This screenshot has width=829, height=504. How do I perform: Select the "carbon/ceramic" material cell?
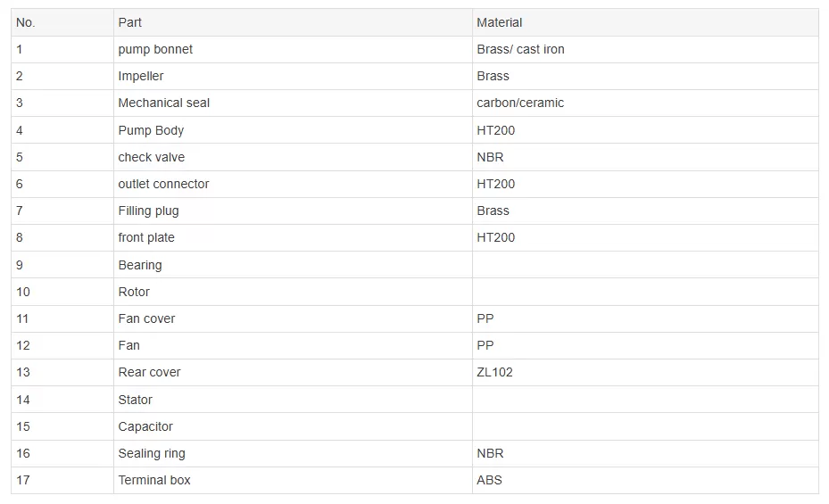tap(520, 103)
